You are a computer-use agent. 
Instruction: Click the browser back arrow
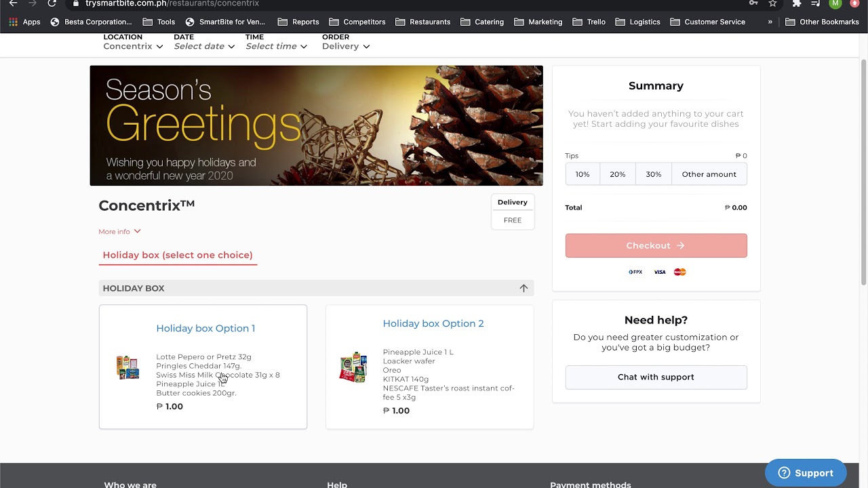pos(13,3)
